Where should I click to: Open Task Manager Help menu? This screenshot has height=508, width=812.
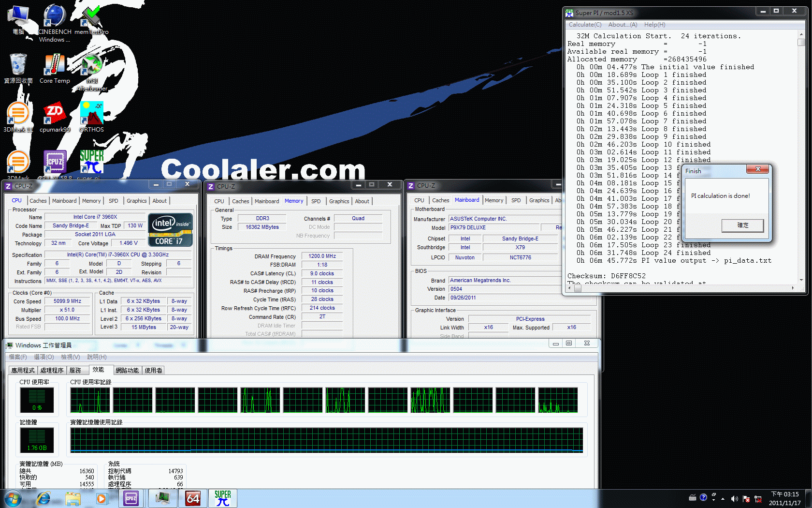[97, 357]
